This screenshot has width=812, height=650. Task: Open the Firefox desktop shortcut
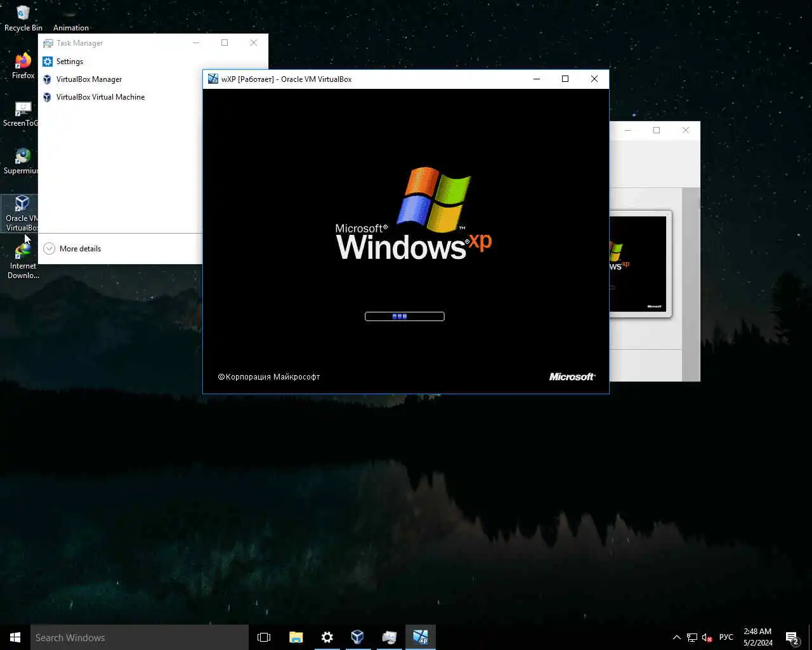click(23, 66)
